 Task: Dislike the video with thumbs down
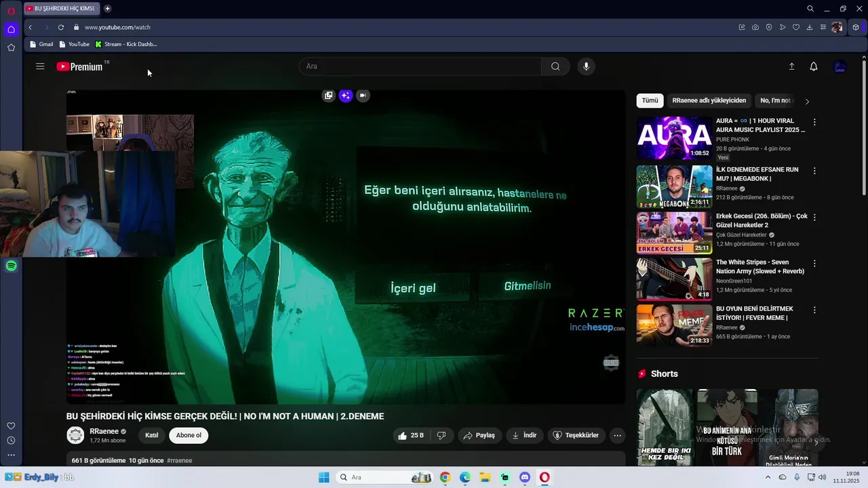click(441, 435)
